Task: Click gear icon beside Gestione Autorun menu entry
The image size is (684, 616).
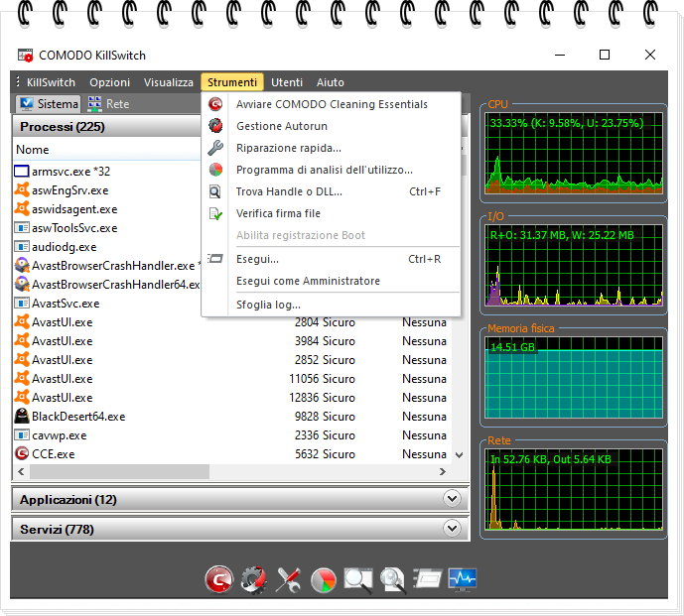Action: pyautogui.click(x=215, y=126)
